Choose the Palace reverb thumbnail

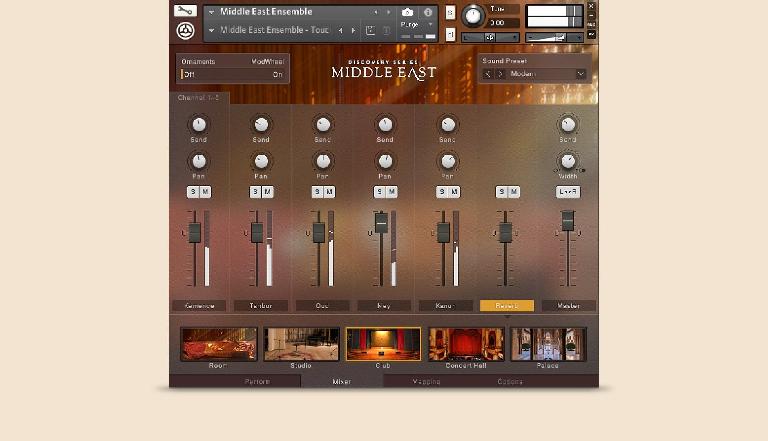tap(548, 344)
